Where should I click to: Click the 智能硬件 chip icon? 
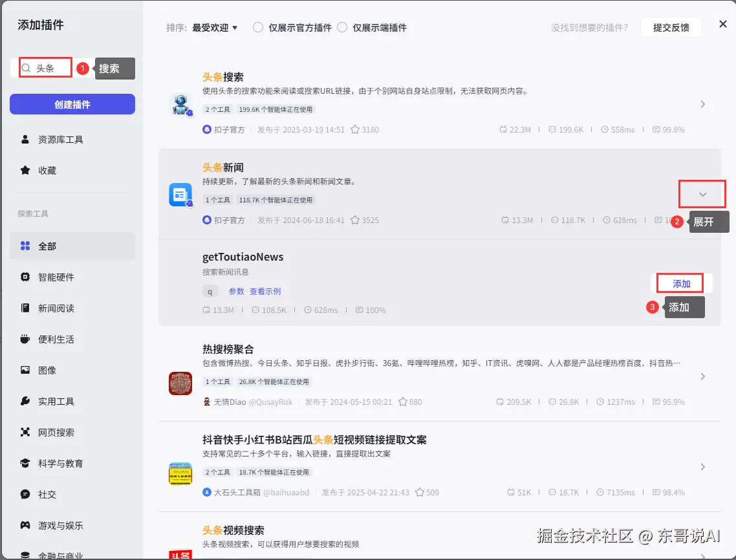pyautogui.click(x=25, y=277)
